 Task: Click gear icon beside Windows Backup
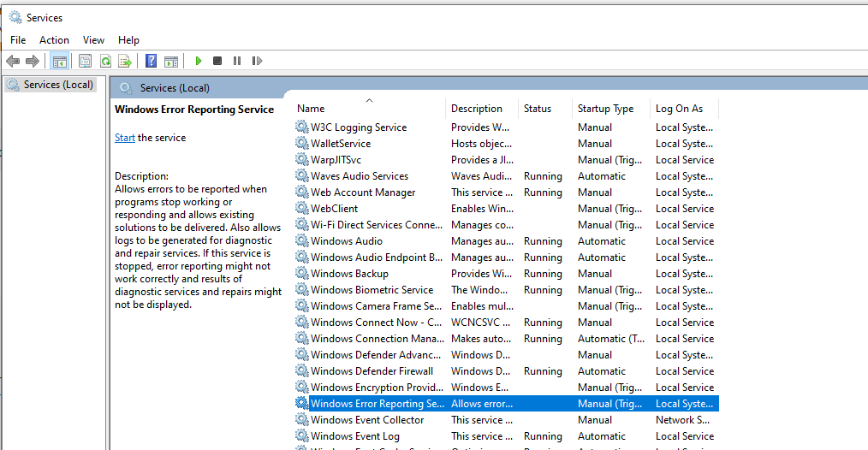pyautogui.click(x=301, y=274)
